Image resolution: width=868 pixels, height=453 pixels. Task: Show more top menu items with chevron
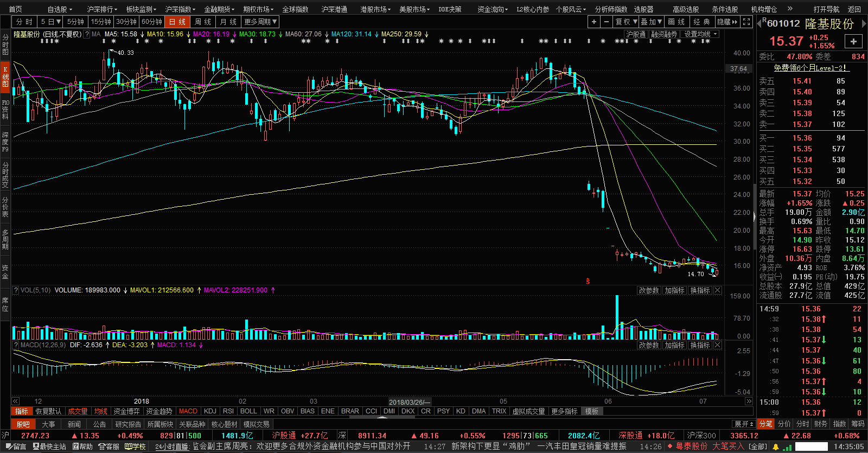[790, 9]
